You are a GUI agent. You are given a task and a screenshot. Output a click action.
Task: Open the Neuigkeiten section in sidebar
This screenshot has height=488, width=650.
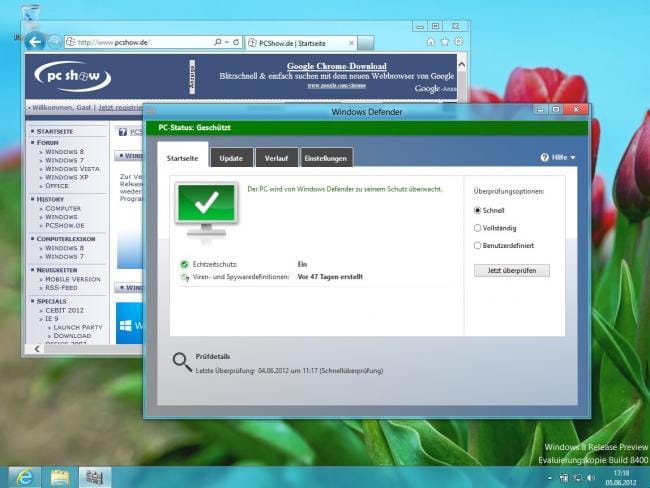(57, 270)
